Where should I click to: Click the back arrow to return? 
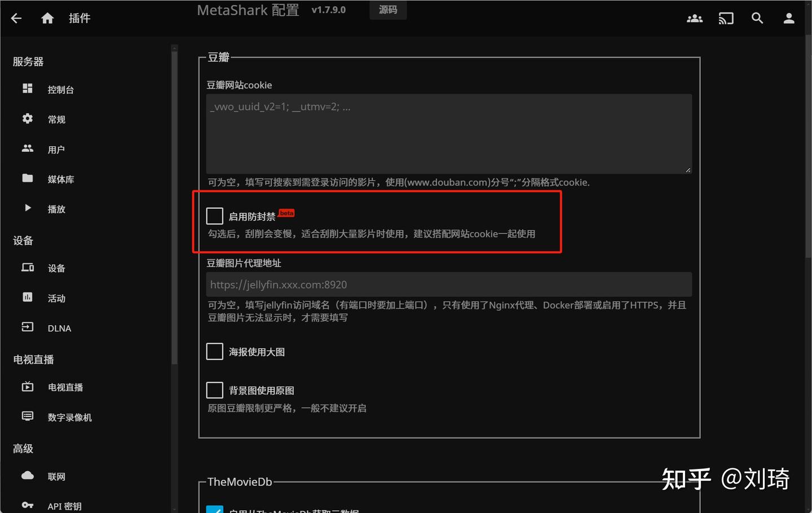[16, 17]
